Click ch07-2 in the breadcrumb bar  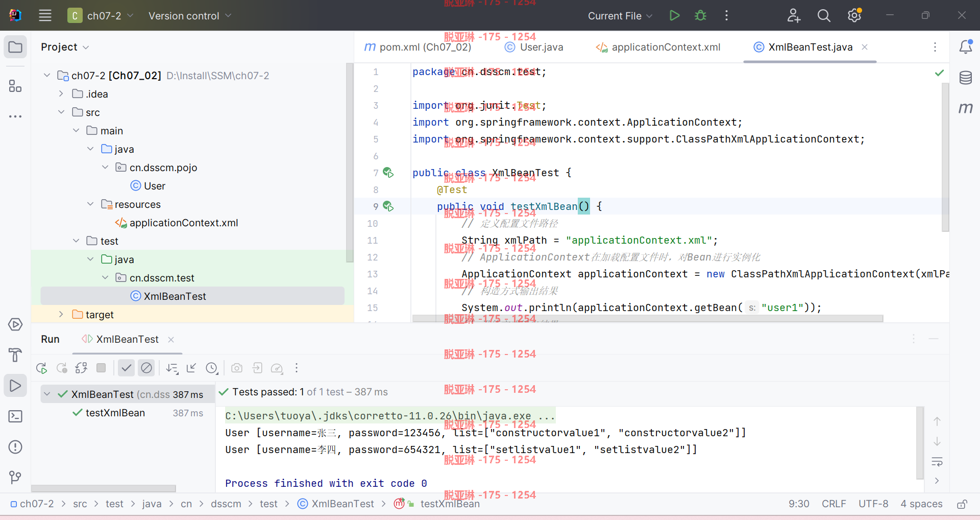tap(32, 504)
